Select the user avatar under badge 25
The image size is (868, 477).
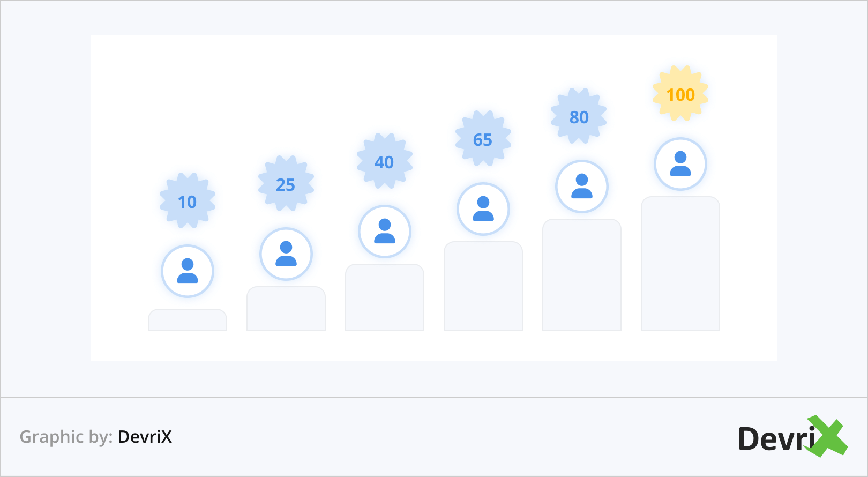[286, 254]
